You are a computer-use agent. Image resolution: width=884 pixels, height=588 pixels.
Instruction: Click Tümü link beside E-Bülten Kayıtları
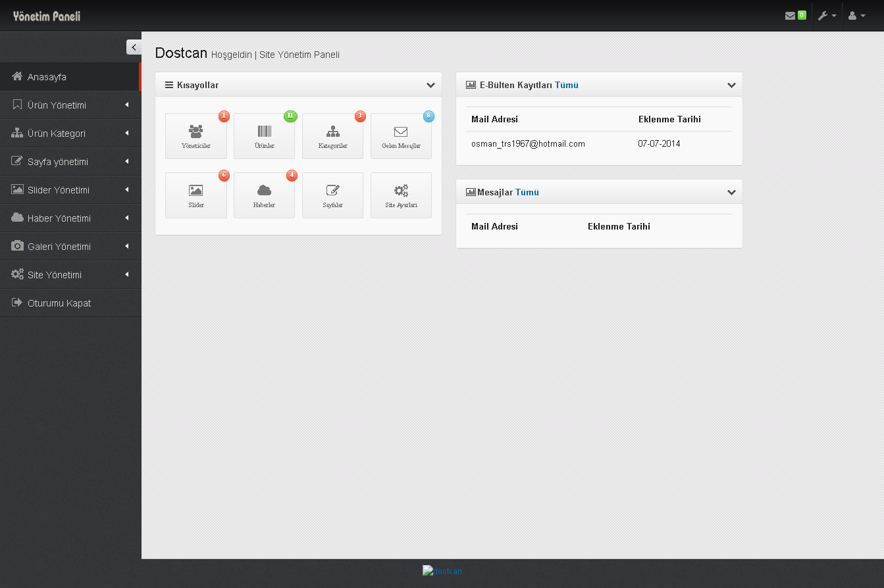566,86
